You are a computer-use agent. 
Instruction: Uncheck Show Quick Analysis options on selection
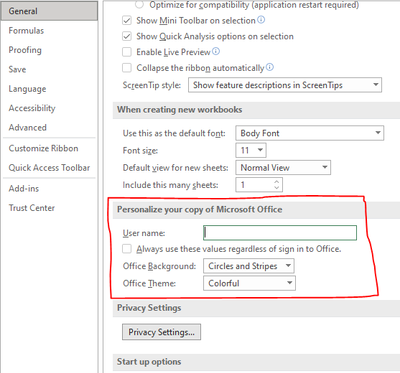pyautogui.click(x=127, y=36)
